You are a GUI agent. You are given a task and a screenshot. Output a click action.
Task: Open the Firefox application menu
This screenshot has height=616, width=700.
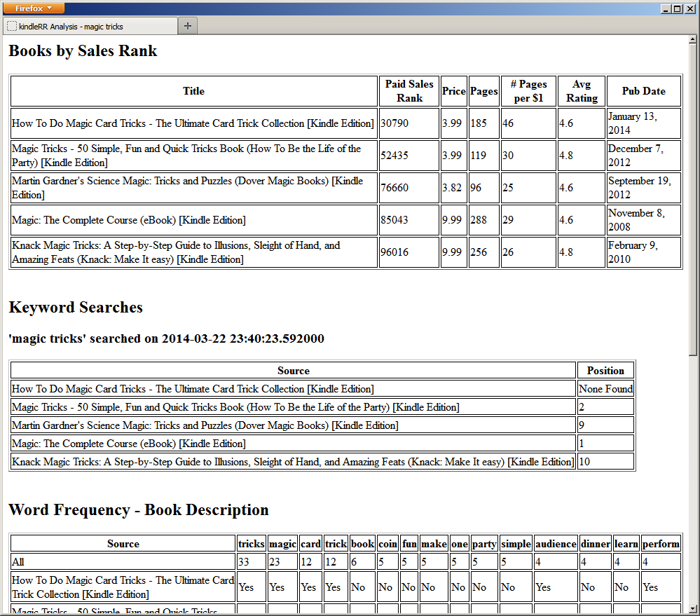click(34, 8)
